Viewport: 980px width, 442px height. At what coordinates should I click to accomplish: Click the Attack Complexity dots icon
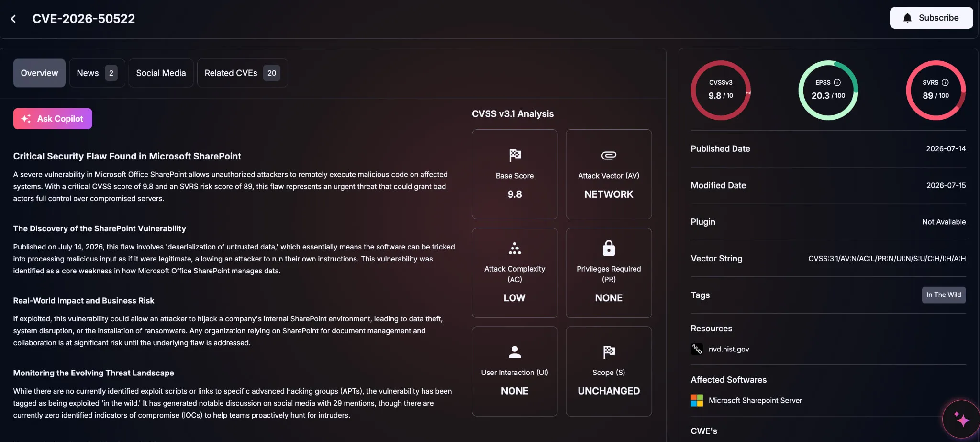[514, 248]
